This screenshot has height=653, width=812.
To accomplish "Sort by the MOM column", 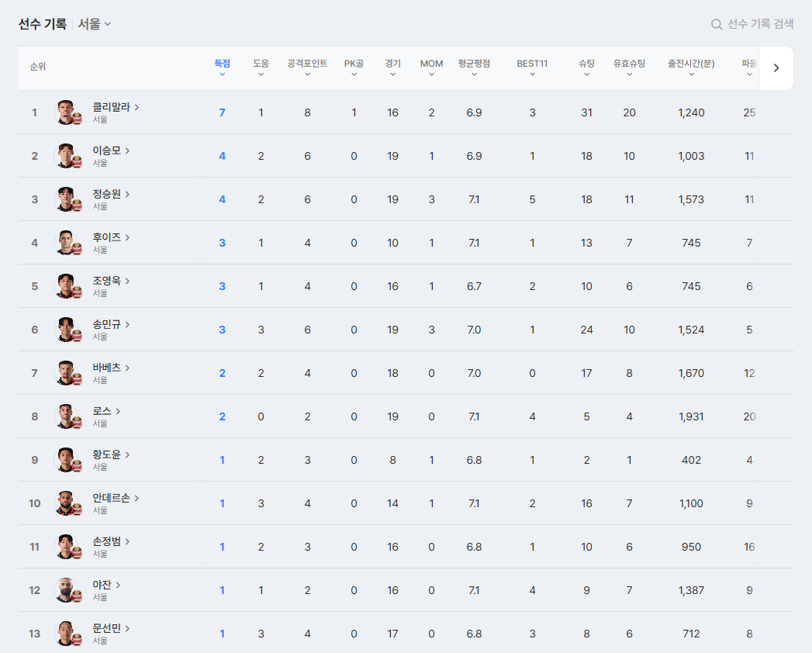I will pyautogui.click(x=431, y=67).
